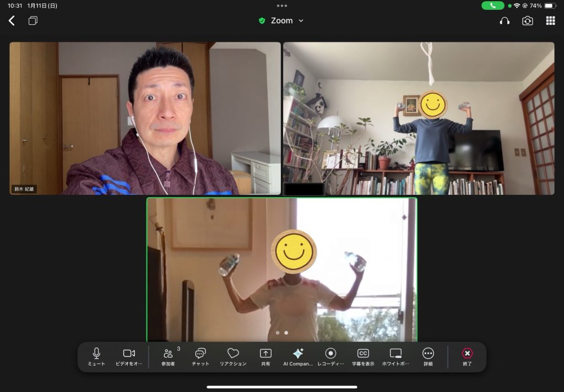Tap the share (共有) screen icon
The image size is (564, 392).
click(x=265, y=356)
